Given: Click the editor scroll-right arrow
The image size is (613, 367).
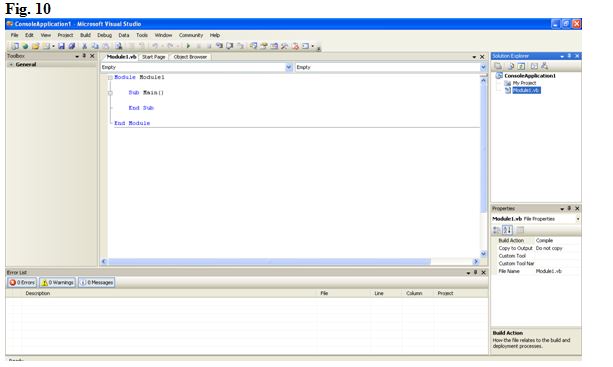Looking at the screenshot, I should (476, 261).
